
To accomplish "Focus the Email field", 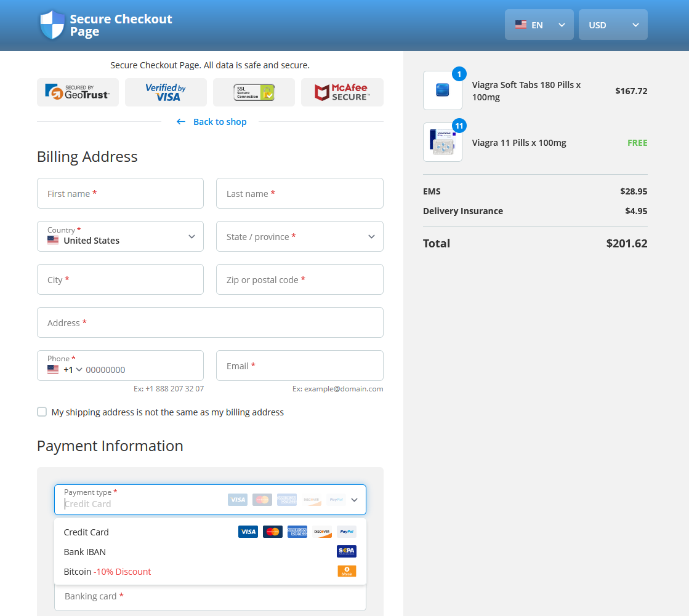I will 300,366.
